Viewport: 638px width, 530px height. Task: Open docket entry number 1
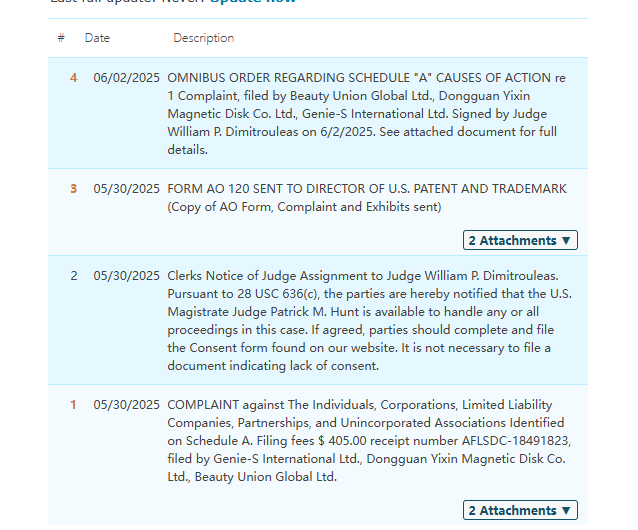pos(73,405)
